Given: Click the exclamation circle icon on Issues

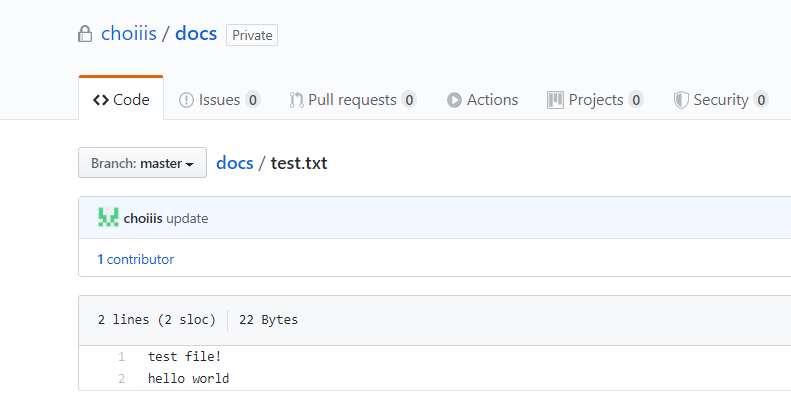Looking at the screenshot, I should (x=186, y=100).
